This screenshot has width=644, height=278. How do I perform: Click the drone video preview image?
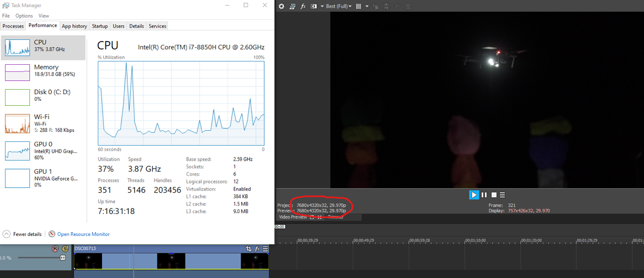coord(487,100)
